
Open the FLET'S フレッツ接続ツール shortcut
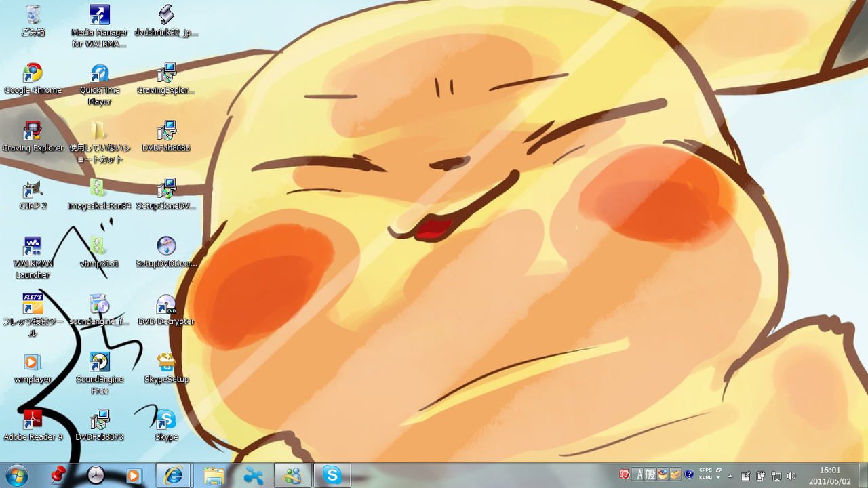coord(33,315)
